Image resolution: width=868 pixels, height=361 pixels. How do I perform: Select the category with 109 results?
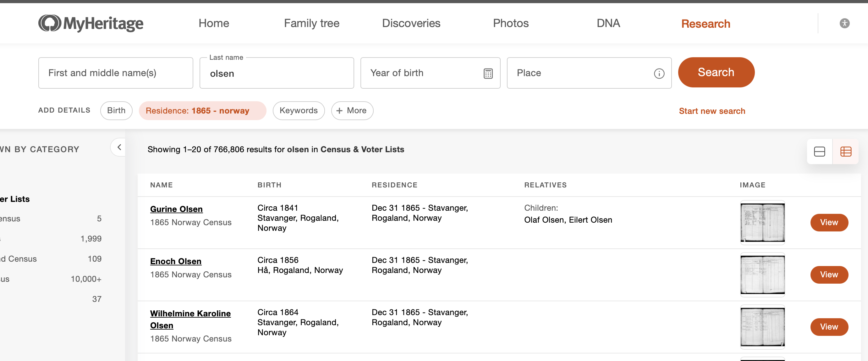coord(51,259)
